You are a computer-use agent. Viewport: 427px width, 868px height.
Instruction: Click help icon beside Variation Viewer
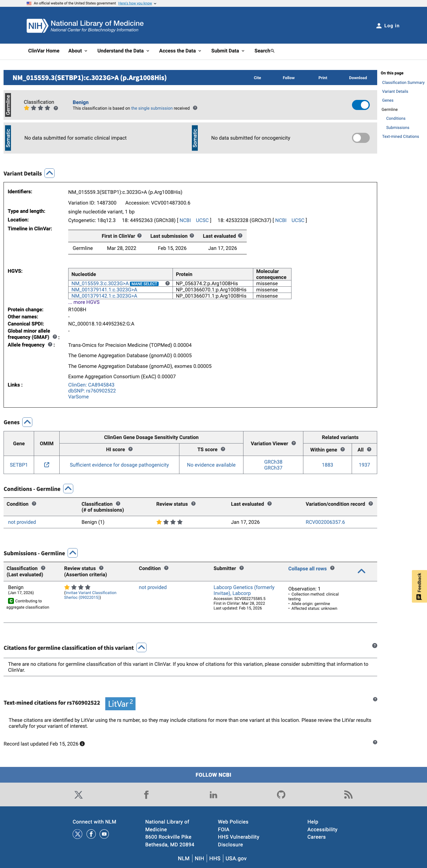click(x=294, y=443)
